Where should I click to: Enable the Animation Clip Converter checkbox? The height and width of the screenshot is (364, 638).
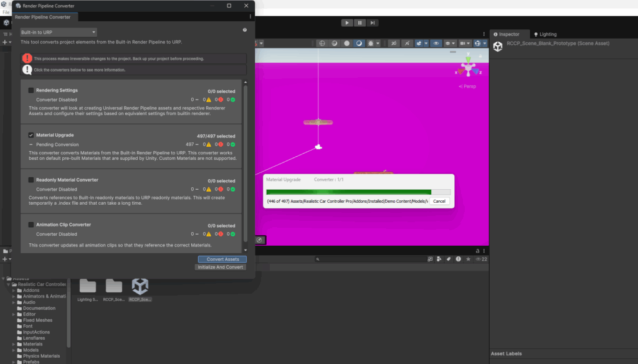tap(31, 225)
